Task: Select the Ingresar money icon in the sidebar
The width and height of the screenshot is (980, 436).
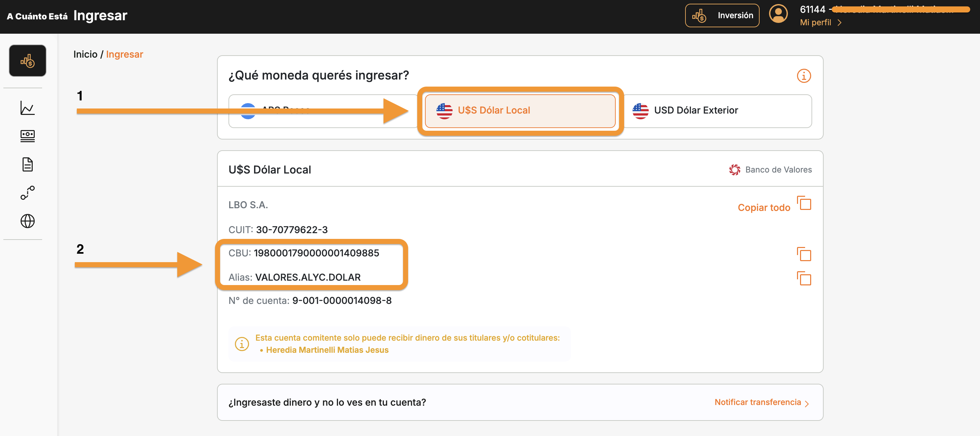Action: tap(27, 60)
